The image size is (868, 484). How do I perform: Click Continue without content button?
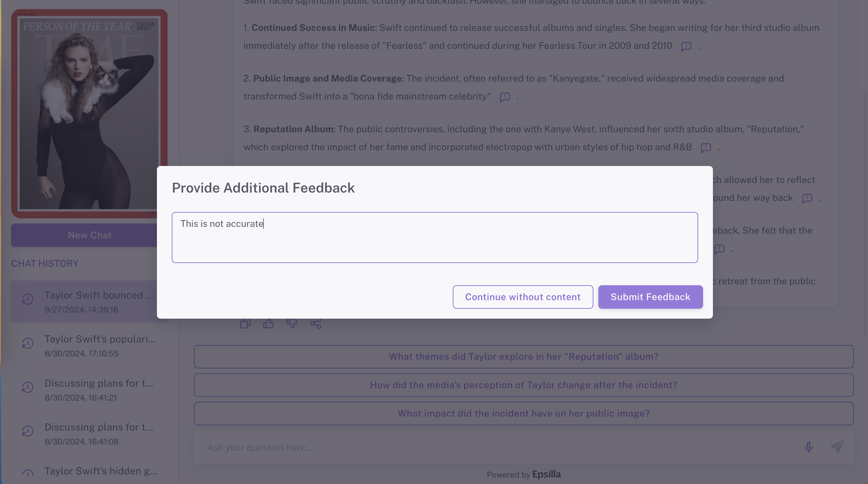(x=523, y=297)
